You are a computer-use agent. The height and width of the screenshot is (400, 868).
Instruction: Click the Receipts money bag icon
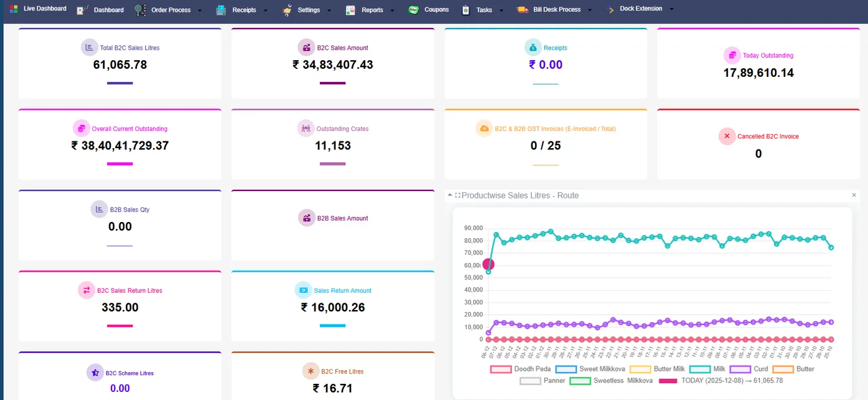point(533,48)
